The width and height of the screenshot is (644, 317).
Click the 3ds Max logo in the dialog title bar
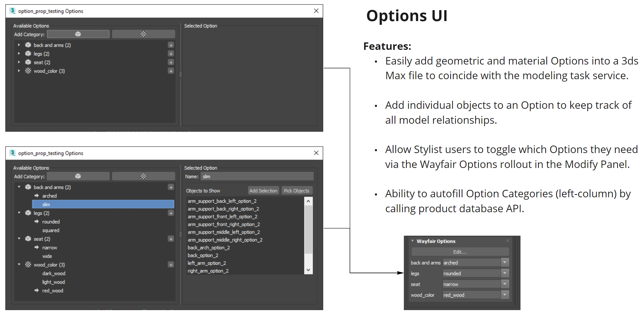click(12, 11)
